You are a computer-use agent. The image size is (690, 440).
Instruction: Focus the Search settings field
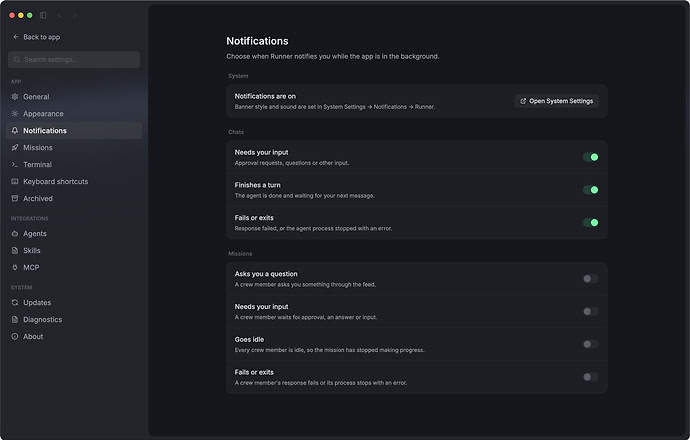point(74,59)
